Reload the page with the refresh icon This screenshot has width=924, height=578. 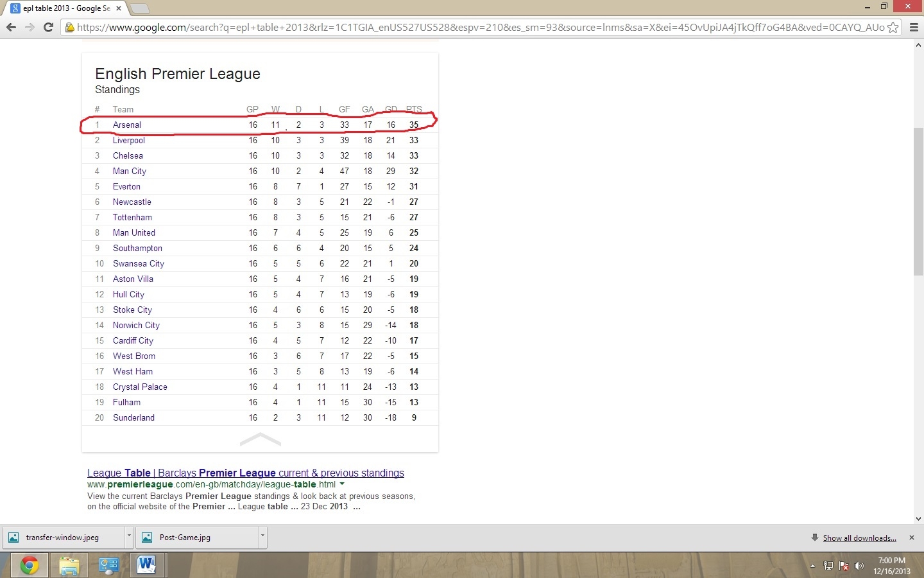[48, 27]
